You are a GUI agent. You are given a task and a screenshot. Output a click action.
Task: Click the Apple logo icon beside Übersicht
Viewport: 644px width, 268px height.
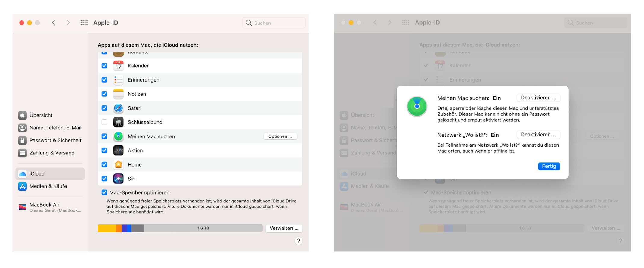(23, 115)
